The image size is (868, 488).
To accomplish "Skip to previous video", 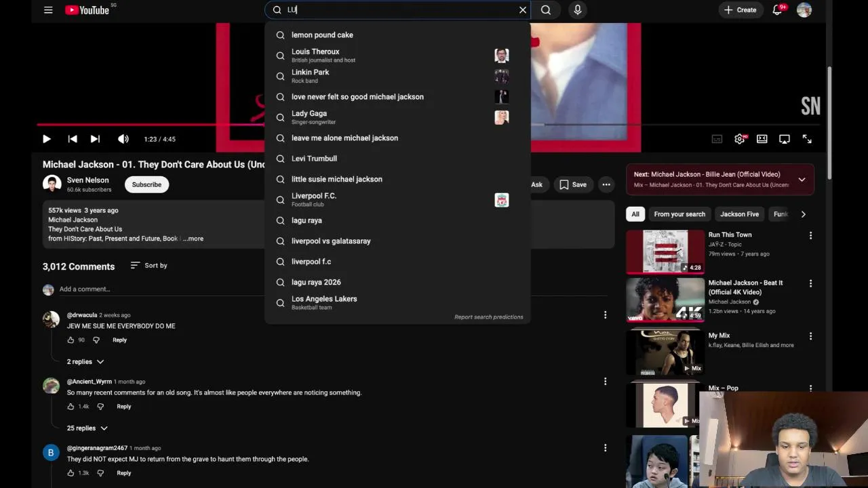I will 73,139.
